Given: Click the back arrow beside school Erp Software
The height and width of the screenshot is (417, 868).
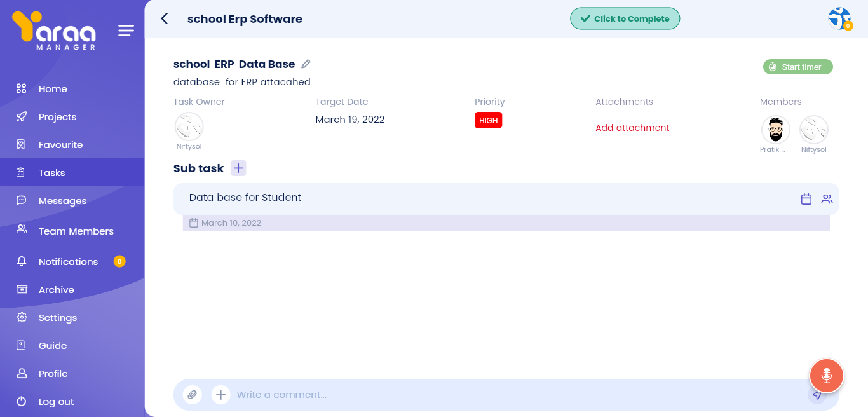Looking at the screenshot, I should (165, 18).
